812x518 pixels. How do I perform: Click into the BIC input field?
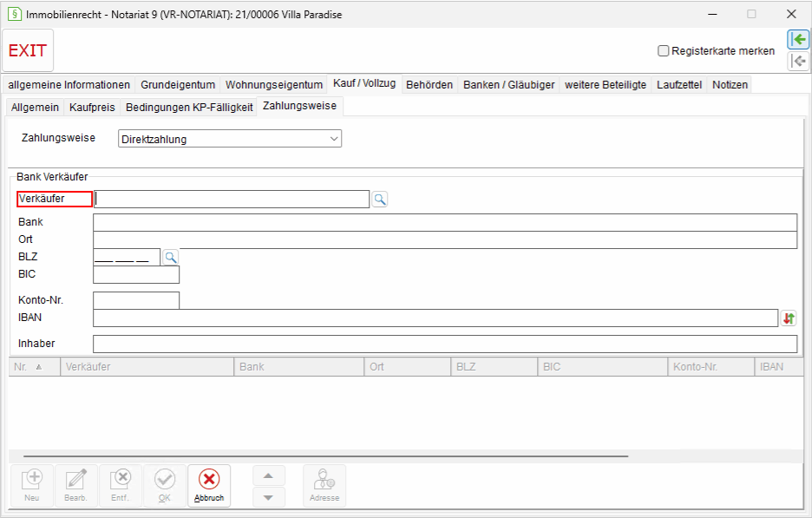pyautogui.click(x=136, y=274)
